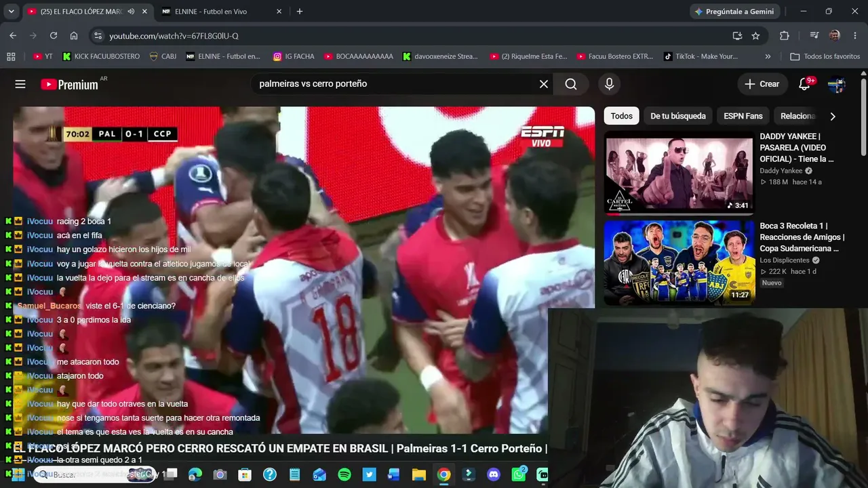The width and height of the screenshot is (868, 488).
Task: Open the Get Help app from the taskbar
Action: pyautogui.click(x=270, y=474)
